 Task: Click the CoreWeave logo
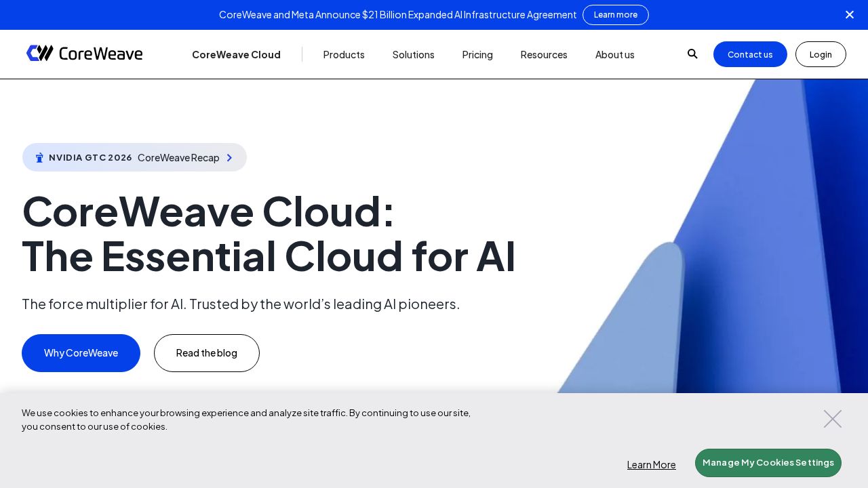click(84, 54)
